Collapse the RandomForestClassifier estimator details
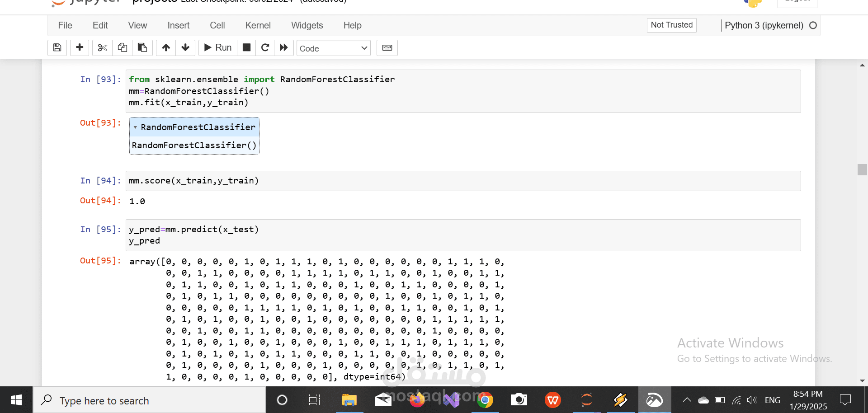The height and width of the screenshot is (413, 868). tap(136, 127)
